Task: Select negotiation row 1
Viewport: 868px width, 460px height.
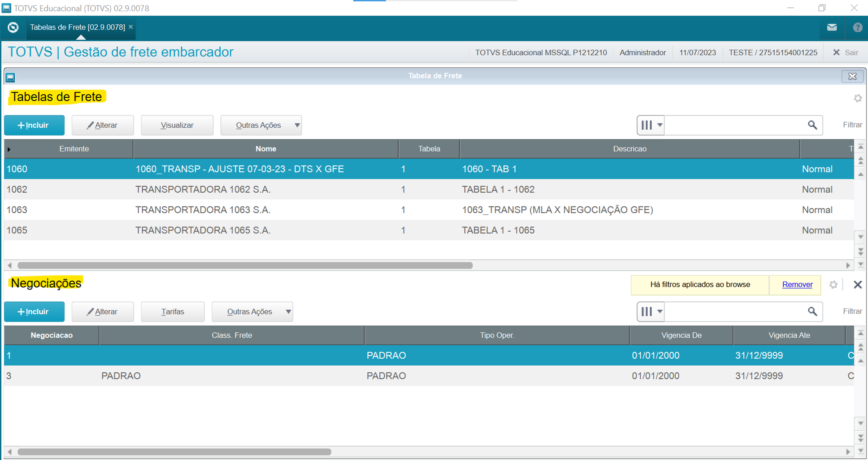Action: click(x=429, y=356)
